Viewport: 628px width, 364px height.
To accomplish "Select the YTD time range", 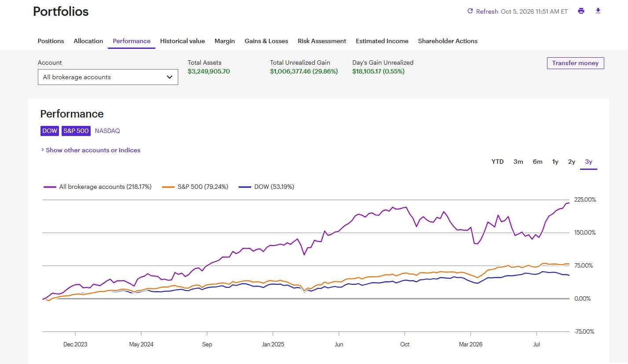I will point(498,162).
